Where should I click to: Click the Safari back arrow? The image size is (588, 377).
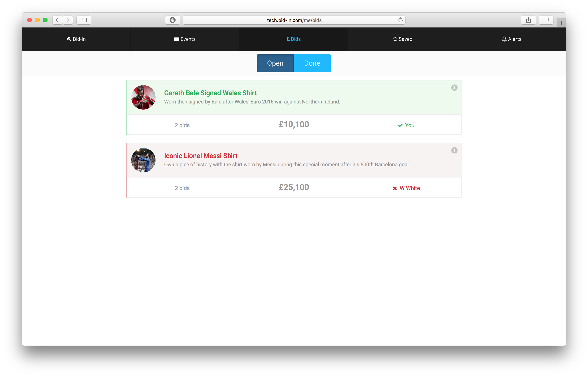point(57,20)
